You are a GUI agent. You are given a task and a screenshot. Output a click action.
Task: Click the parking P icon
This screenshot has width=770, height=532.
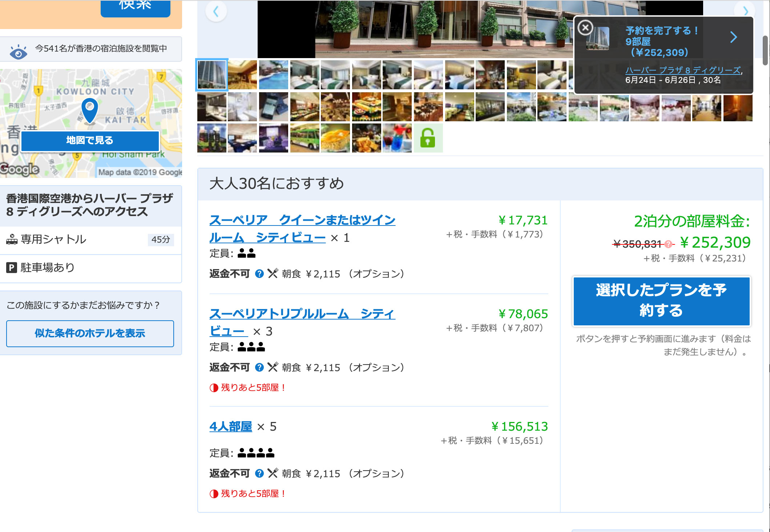coord(12,268)
